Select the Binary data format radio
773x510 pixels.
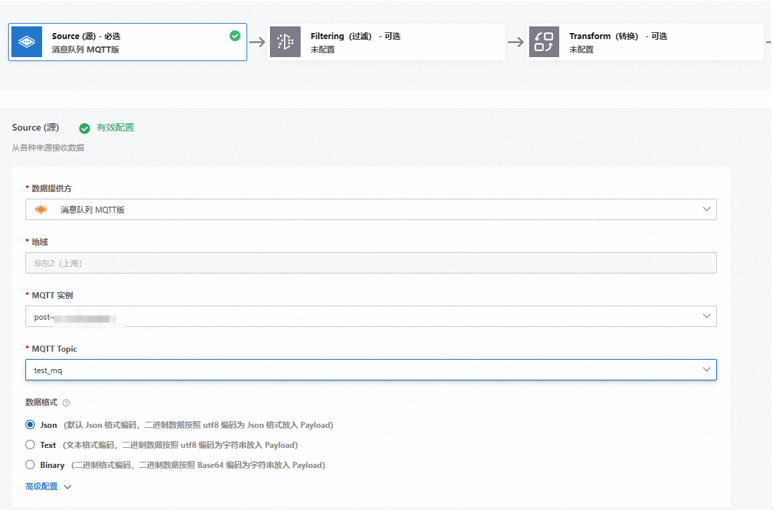[30, 465]
